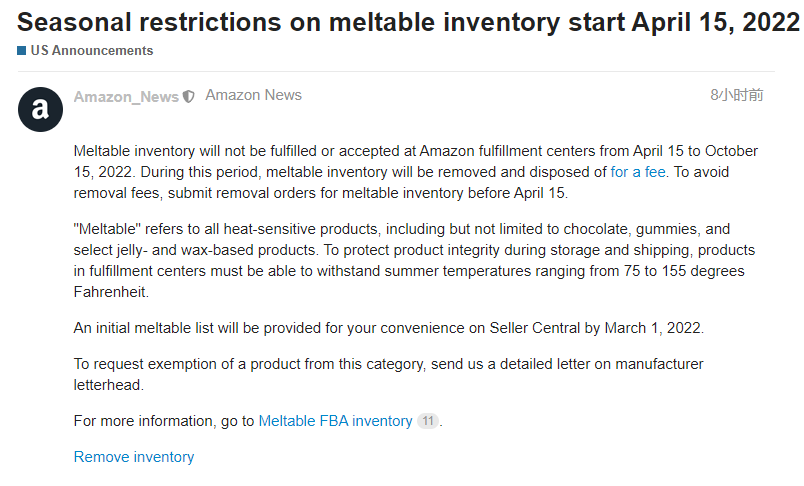
Task: Open the Meltable FBA inventory link
Action: pyautogui.click(x=335, y=421)
